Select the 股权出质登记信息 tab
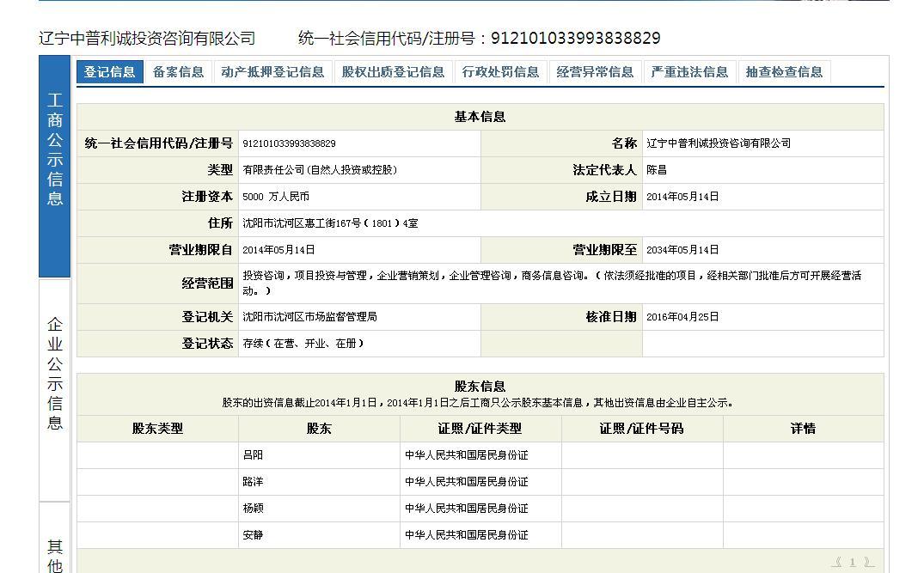 [x=393, y=72]
